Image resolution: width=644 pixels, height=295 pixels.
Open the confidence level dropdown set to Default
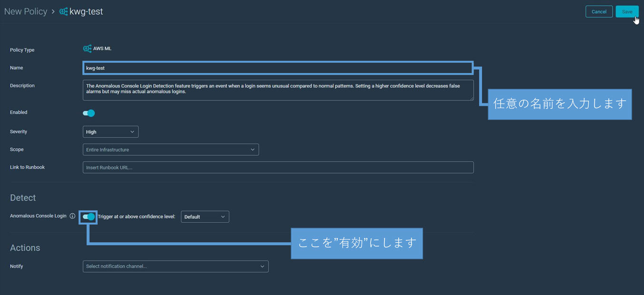click(x=205, y=217)
